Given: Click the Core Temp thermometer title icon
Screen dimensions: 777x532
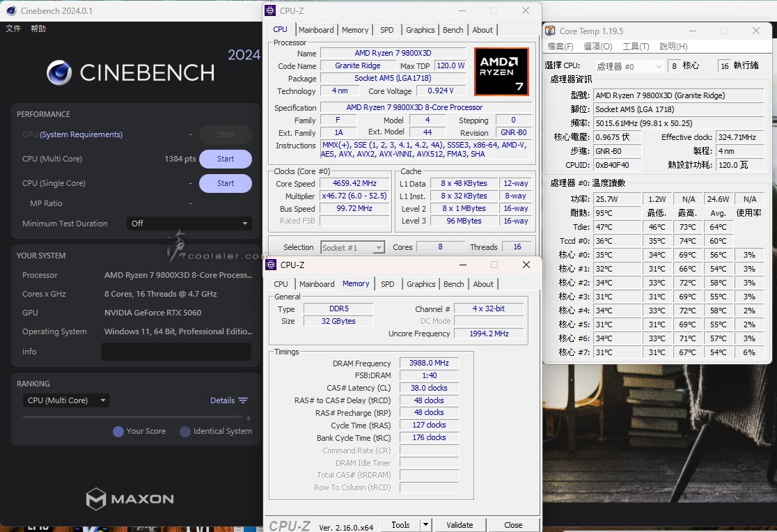Looking at the screenshot, I should [550, 31].
